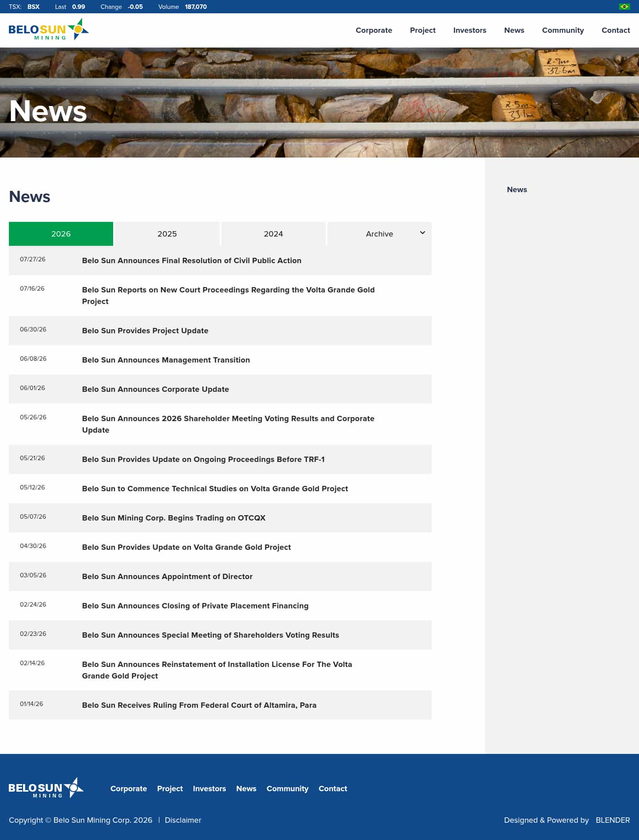Click the footer Project link
This screenshot has width=639, height=840.
[170, 789]
